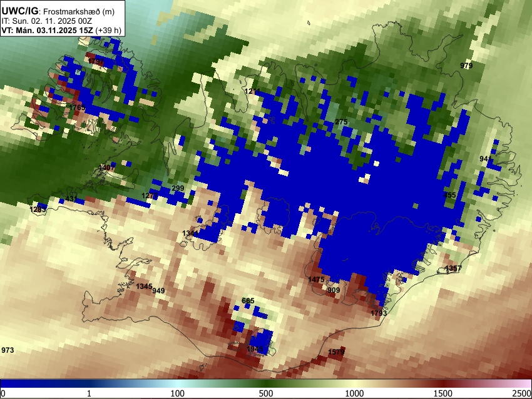532x399 pixels.
Task: Click the 299 value label
Action: pos(178,188)
